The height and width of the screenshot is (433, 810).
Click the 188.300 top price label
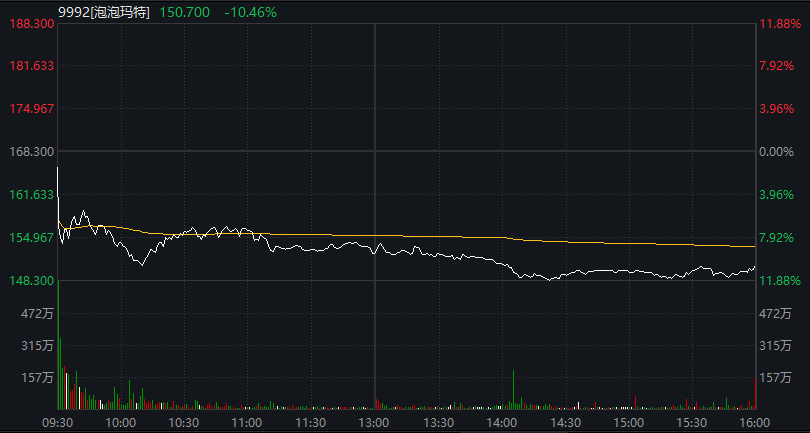(x=29, y=23)
